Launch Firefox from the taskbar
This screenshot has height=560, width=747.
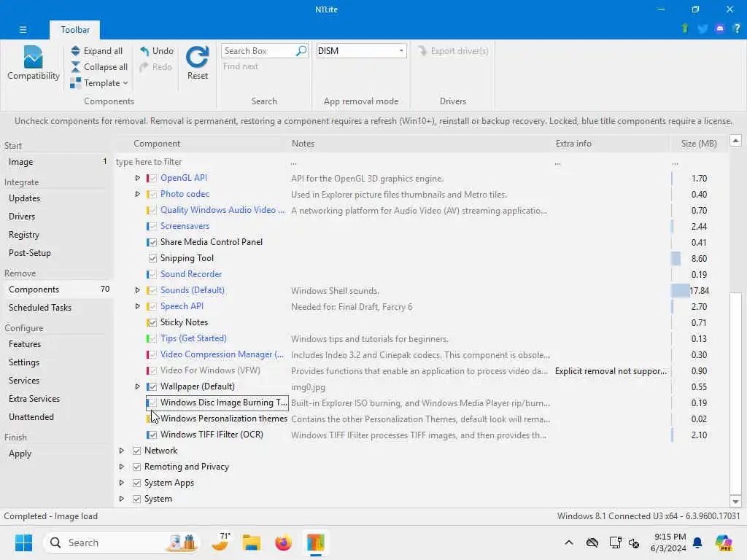pyautogui.click(x=284, y=542)
